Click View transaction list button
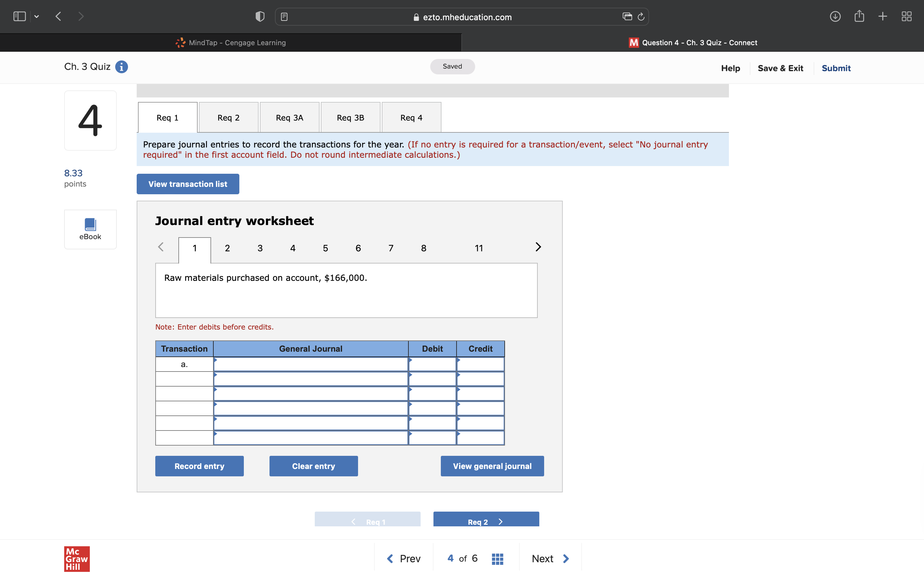The width and height of the screenshot is (924, 577). pyautogui.click(x=188, y=184)
